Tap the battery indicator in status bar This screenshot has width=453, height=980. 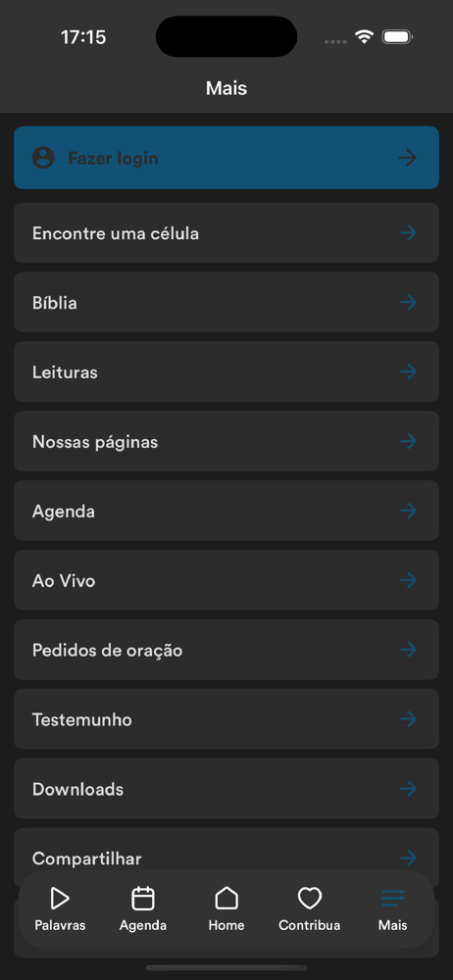[x=397, y=37]
